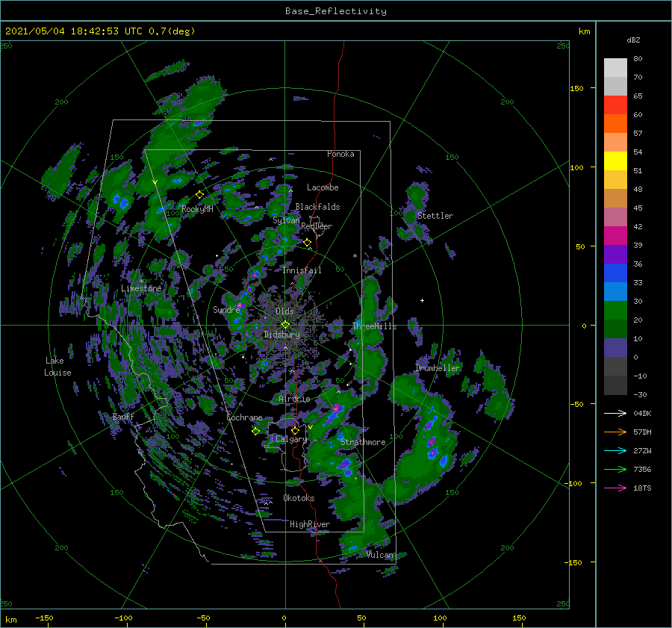This screenshot has width=672, height=628.
Task: Select the red 60-65 dBZ legend swatch
Action: (x=615, y=105)
